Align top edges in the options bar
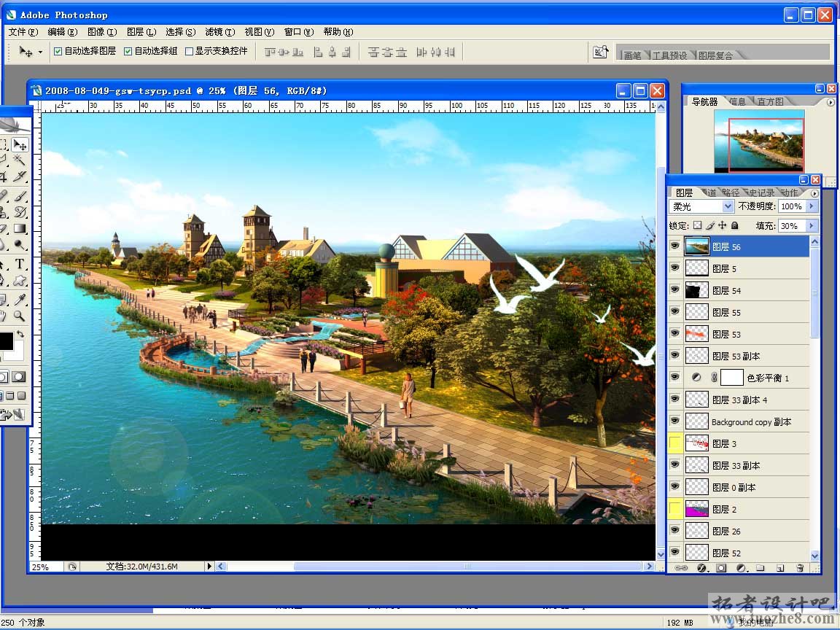 click(x=270, y=52)
